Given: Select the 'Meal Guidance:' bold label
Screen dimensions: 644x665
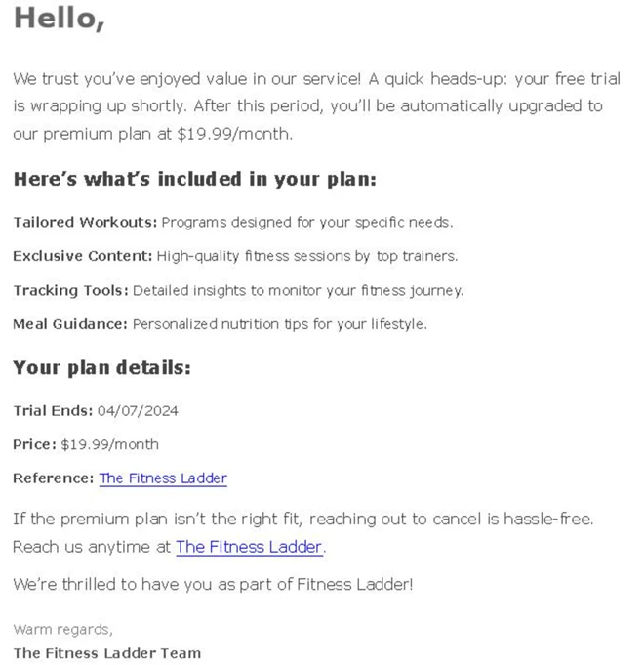Looking at the screenshot, I should 70,323.
